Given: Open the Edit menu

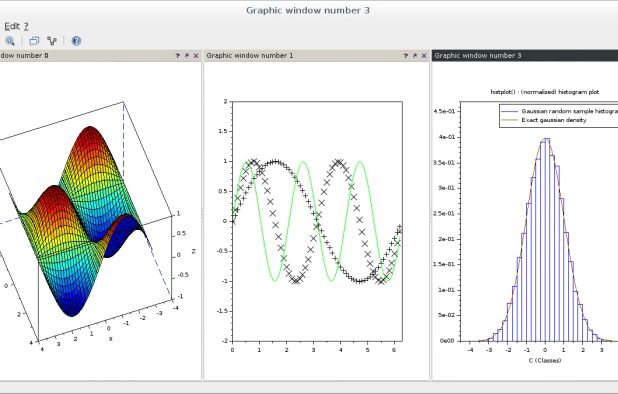Looking at the screenshot, I should pyautogui.click(x=11, y=26).
